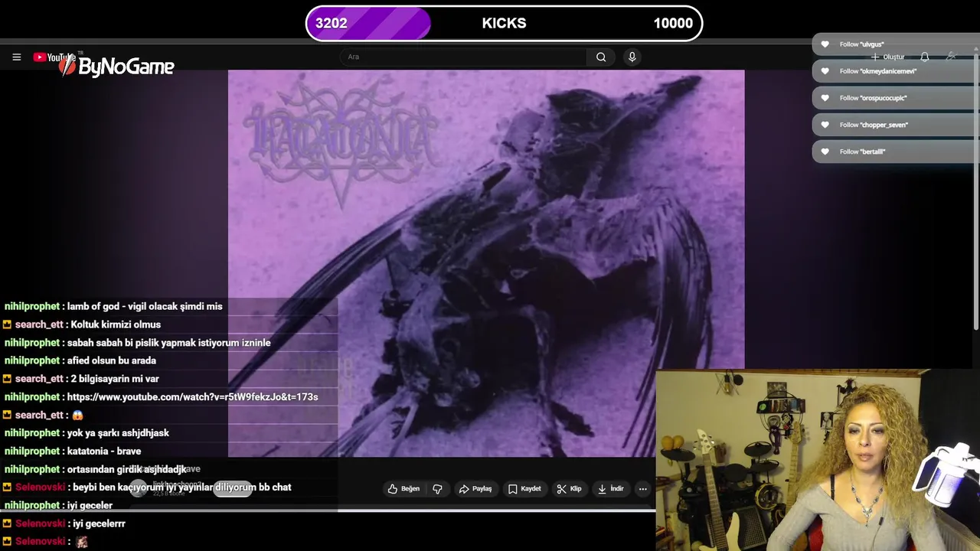The image size is (980, 551).
Task: Like the video with 'Beğen'
Action: click(x=403, y=488)
